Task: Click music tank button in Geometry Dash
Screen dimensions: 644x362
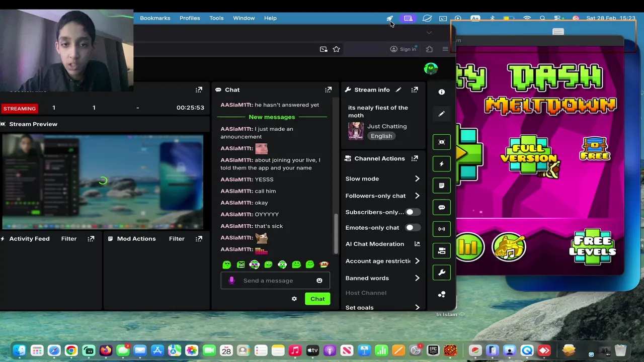Action: 509,247
